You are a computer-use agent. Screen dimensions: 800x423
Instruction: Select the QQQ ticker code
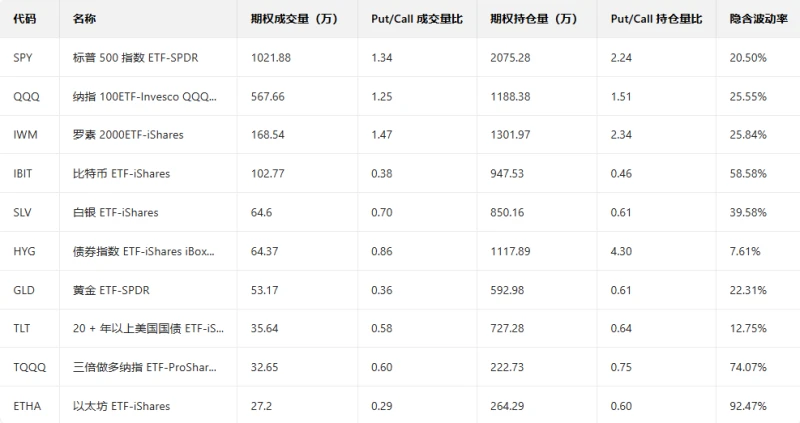click(x=26, y=96)
